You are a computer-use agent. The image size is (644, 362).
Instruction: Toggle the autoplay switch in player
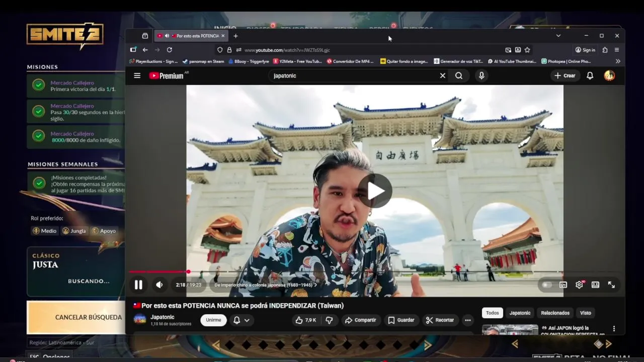click(x=546, y=285)
